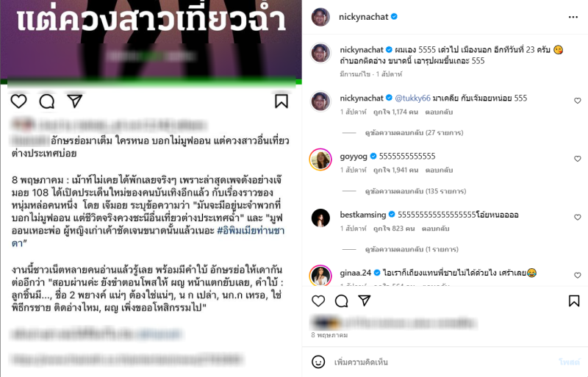Open more options menu for nickynachat post
This screenshot has height=377, width=588.
[573, 17]
